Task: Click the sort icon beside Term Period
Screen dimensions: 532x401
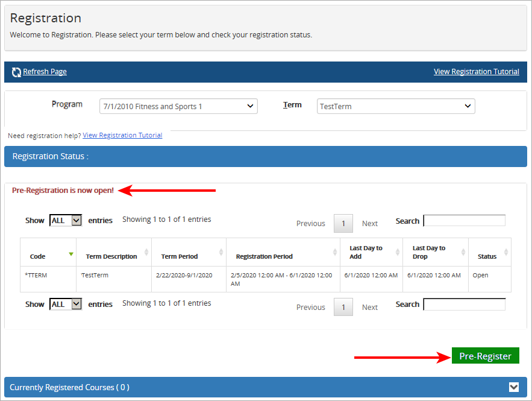Action: pos(221,252)
